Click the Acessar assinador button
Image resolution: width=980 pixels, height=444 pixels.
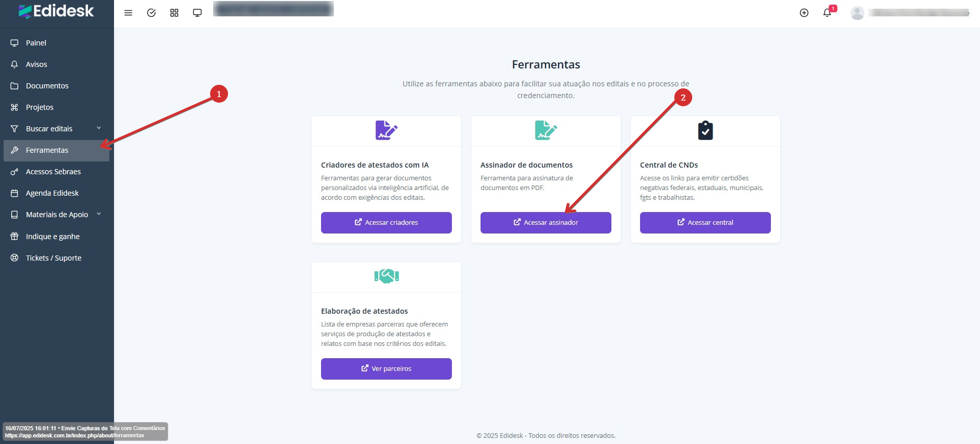pos(545,223)
